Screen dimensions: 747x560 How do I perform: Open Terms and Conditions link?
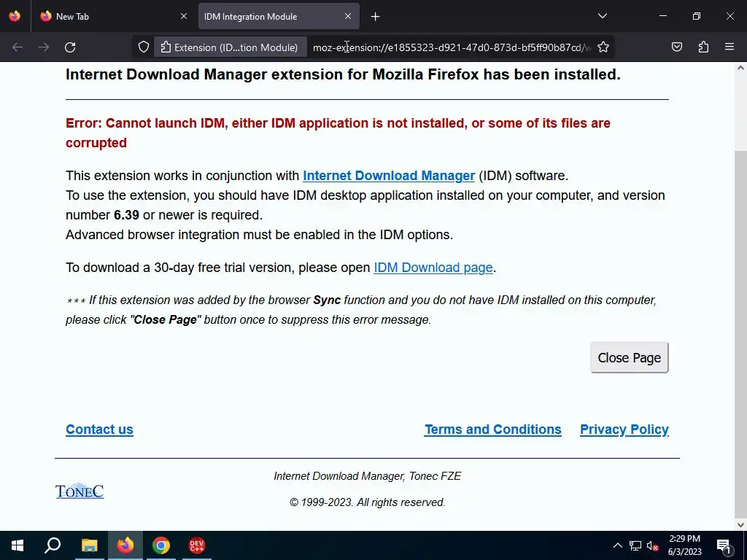click(493, 429)
